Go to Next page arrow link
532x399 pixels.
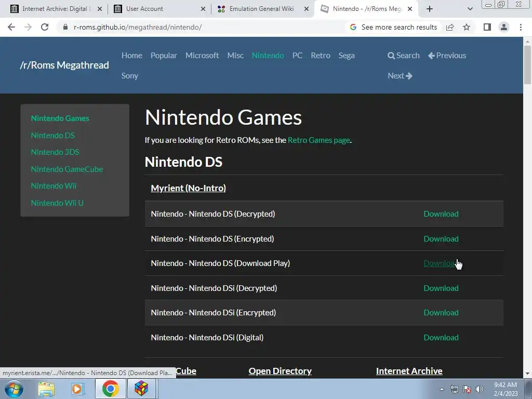click(400, 76)
